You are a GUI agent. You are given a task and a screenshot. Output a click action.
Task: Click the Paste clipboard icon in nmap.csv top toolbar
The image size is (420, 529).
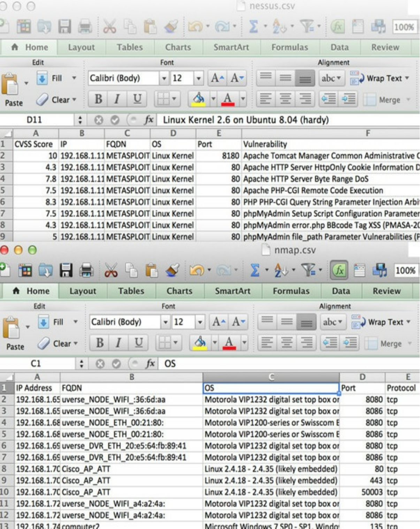tap(151, 270)
